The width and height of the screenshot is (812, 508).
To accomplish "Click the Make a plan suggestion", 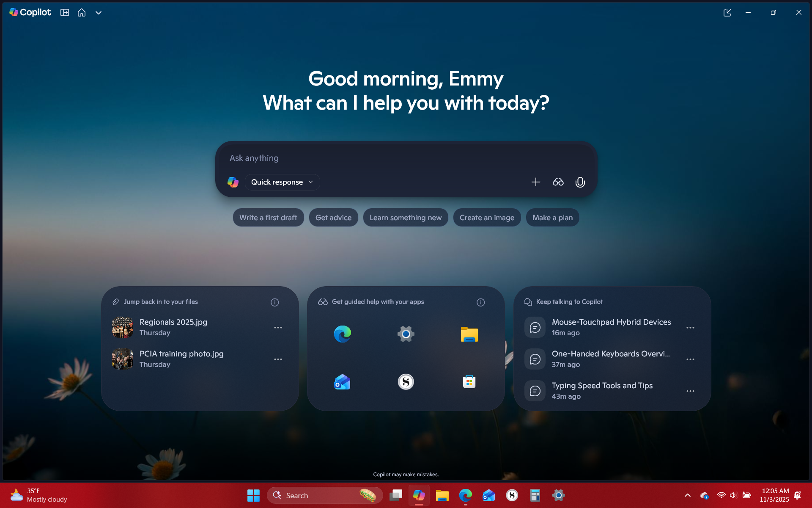I will tap(552, 217).
